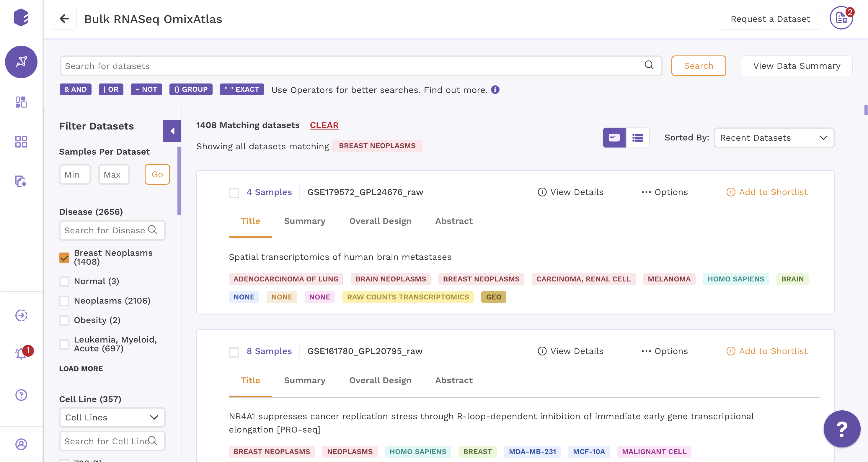Screen dimensions: 868x462
Task: Open Options for GSE179572_GPL24676_raw
Action: point(665,192)
